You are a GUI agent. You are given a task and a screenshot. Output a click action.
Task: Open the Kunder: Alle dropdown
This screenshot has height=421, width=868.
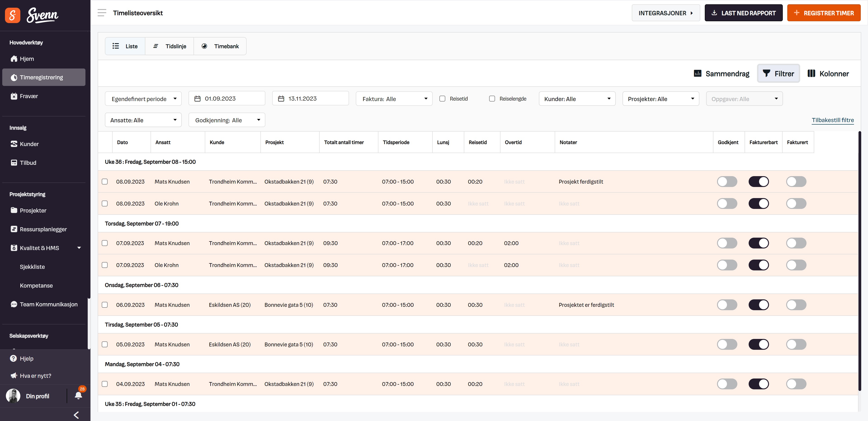pyautogui.click(x=577, y=99)
